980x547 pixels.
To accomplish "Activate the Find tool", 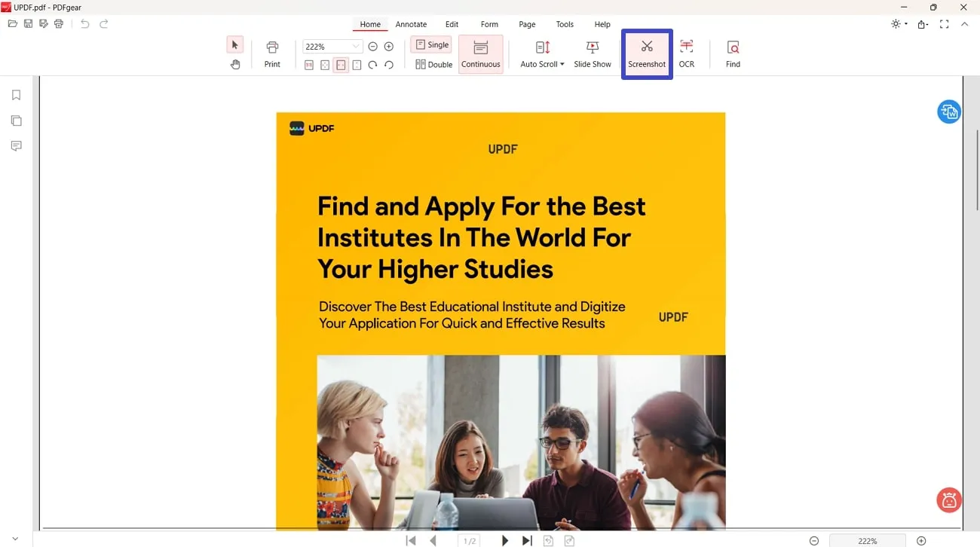I will pos(732,53).
